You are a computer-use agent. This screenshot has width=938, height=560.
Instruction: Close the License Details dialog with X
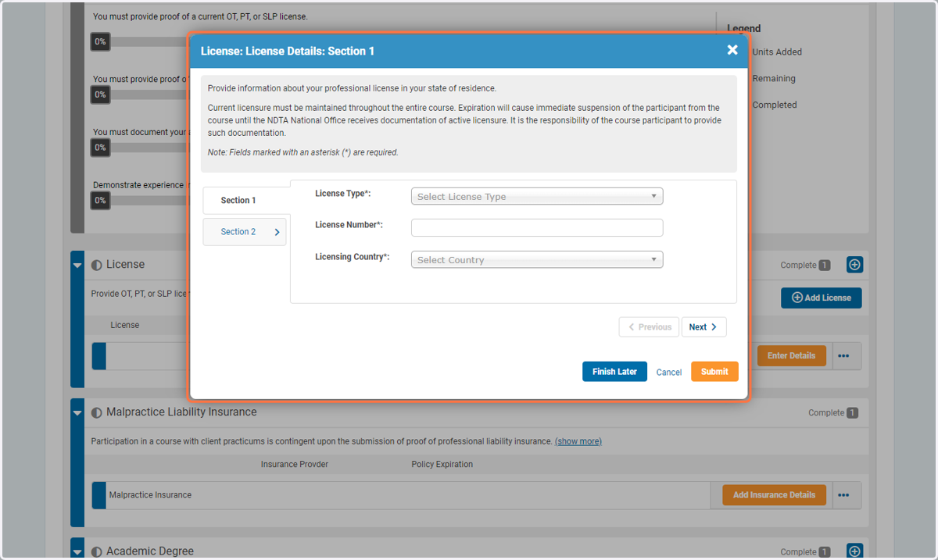(732, 50)
